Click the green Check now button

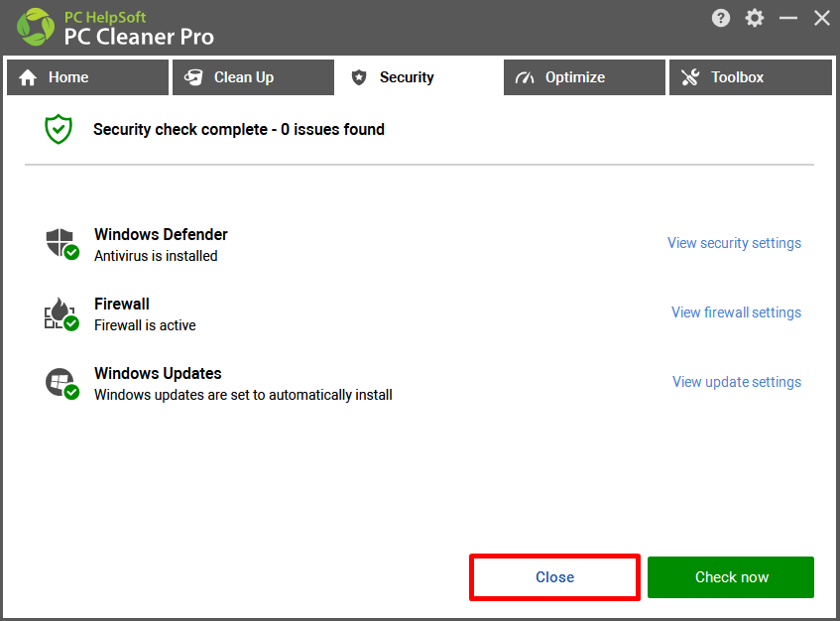point(731,577)
